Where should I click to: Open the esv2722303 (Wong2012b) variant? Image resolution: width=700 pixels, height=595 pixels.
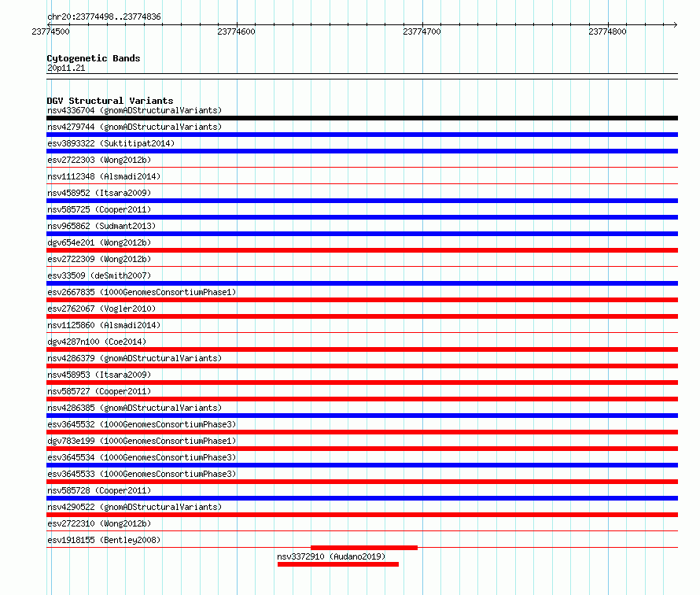click(99, 160)
